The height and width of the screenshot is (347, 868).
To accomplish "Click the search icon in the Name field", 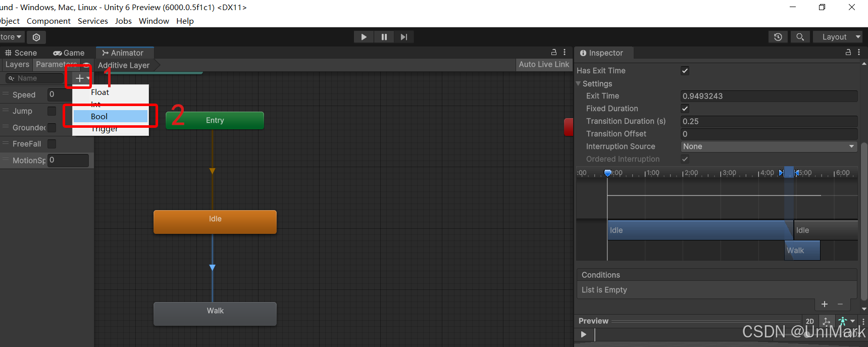I will (x=11, y=78).
